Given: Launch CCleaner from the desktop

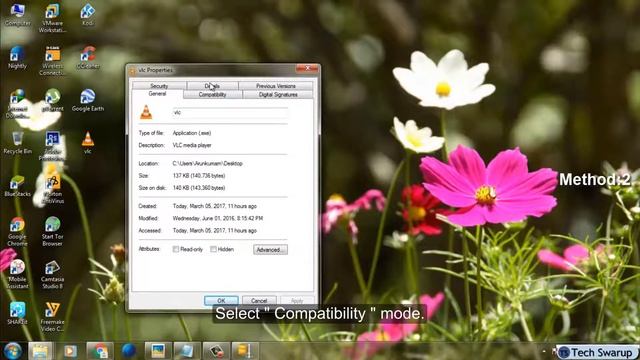Looking at the screenshot, I should [x=88, y=58].
